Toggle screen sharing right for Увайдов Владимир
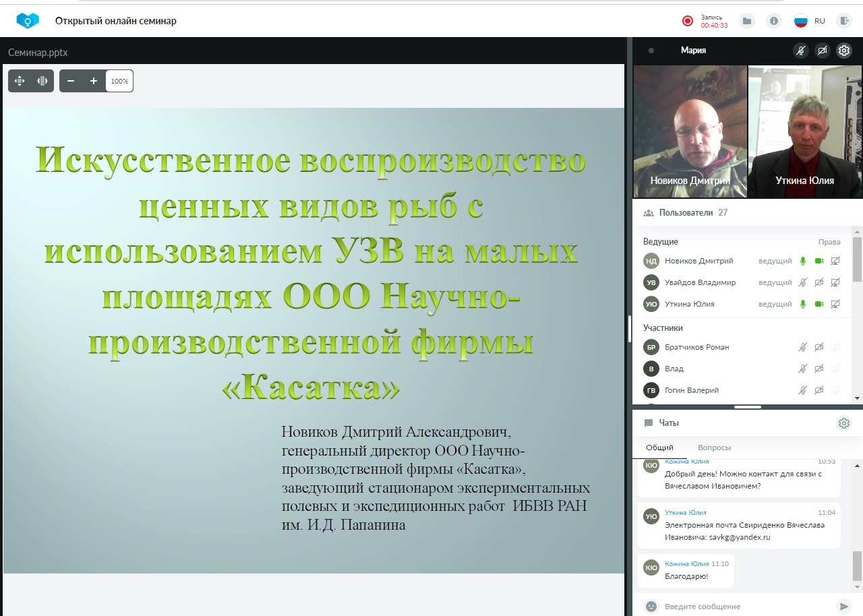 tap(835, 282)
